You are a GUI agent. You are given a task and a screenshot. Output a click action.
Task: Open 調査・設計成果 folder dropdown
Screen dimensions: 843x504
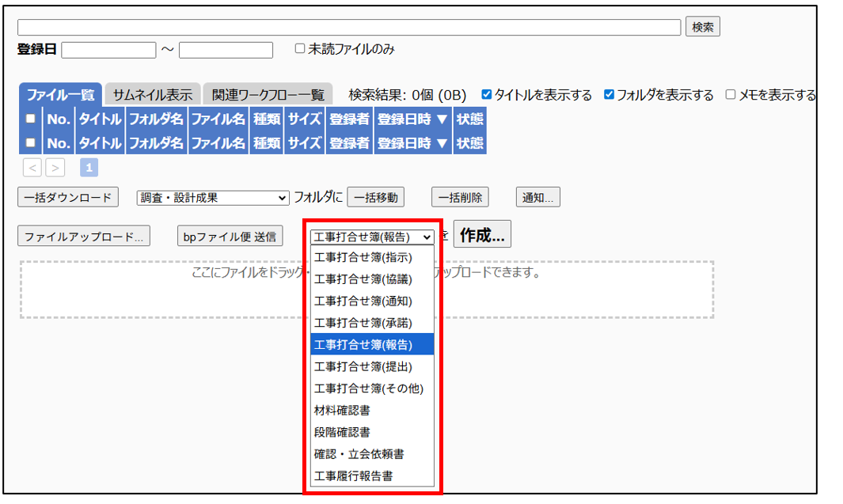click(213, 198)
